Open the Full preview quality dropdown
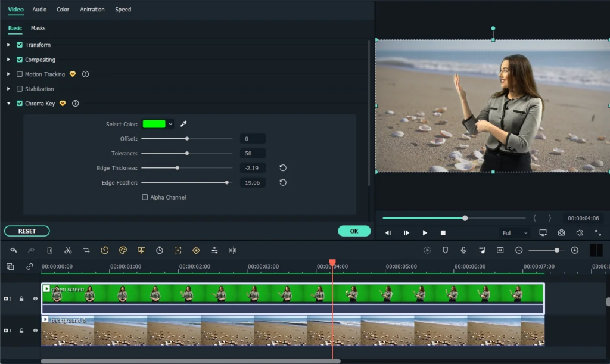Viewport: 610px width, 364px height. (x=513, y=233)
